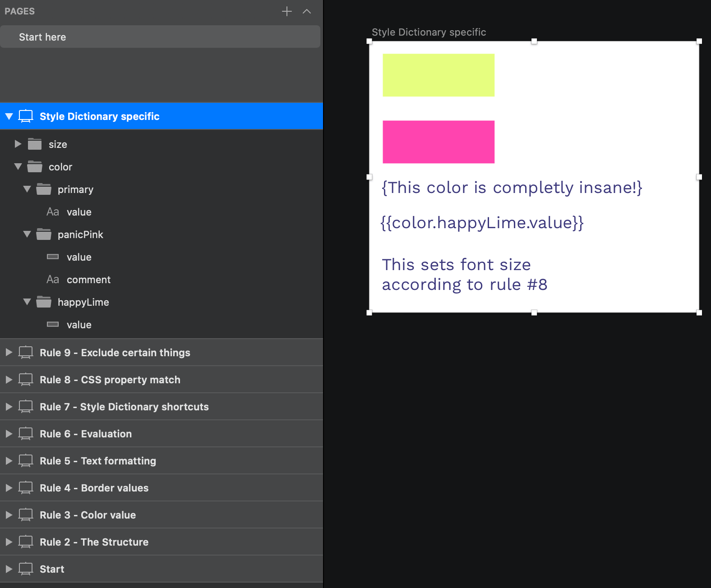Expand the Start artboard
Screen dimensions: 711x588
(9, 569)
